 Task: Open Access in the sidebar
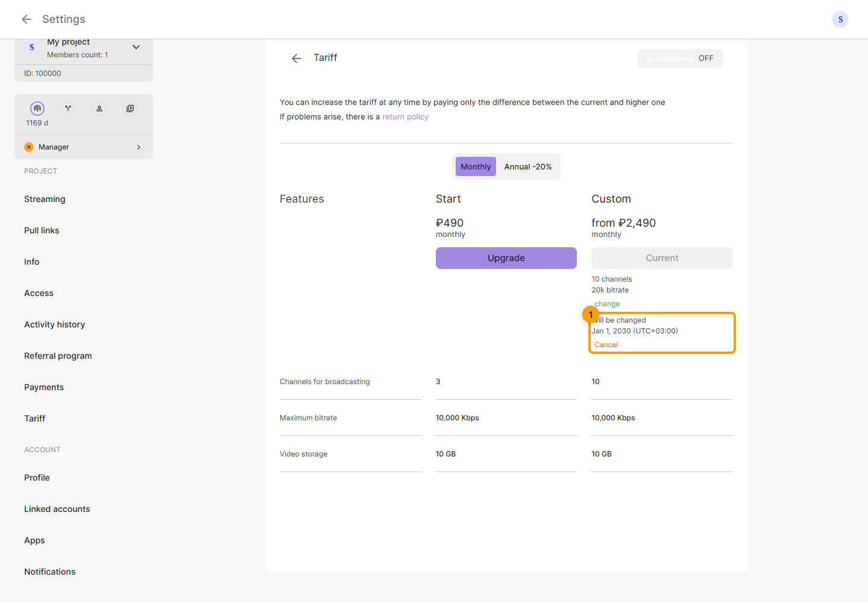39,293
